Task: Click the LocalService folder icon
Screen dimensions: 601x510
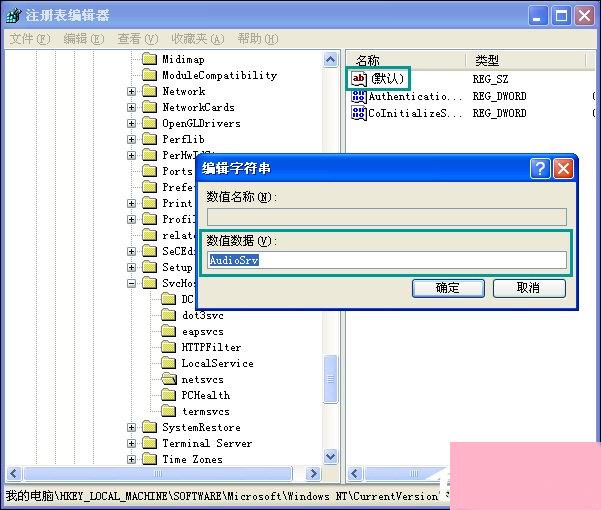Action: point(169,363)
